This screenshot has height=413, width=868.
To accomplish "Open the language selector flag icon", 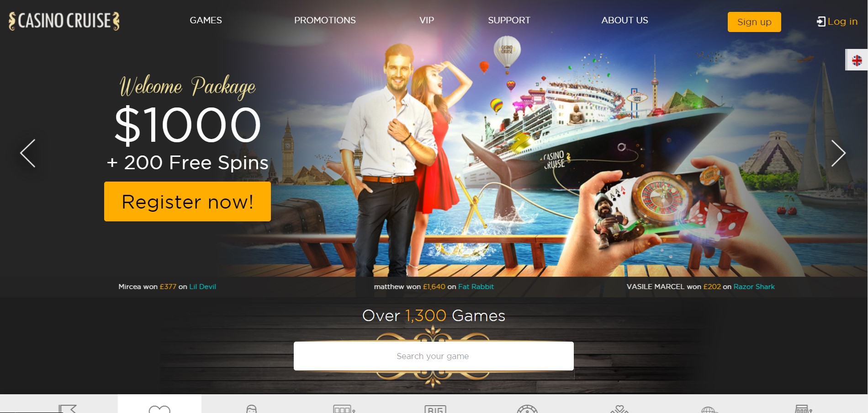I will [x=857, y=60].
